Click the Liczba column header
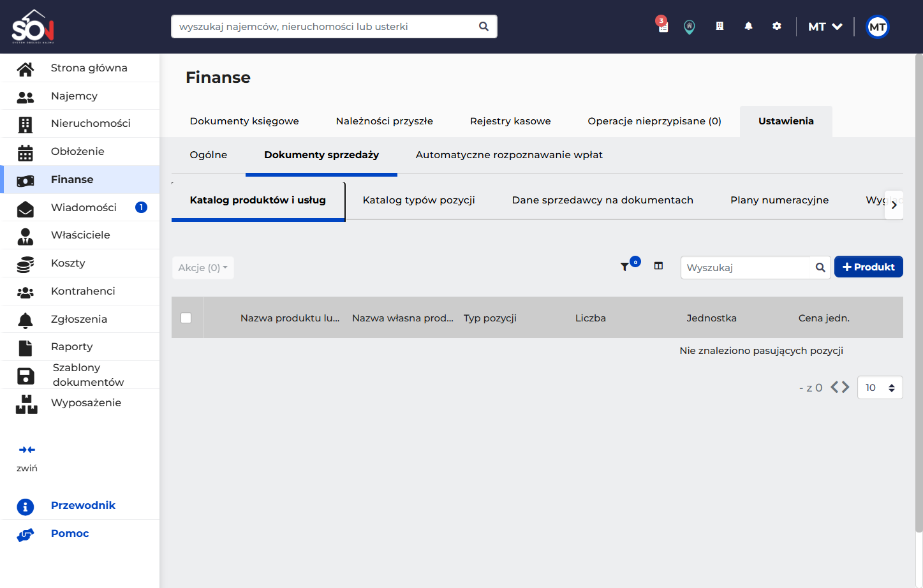Viewport: 923px width, 588px height. 591,318
